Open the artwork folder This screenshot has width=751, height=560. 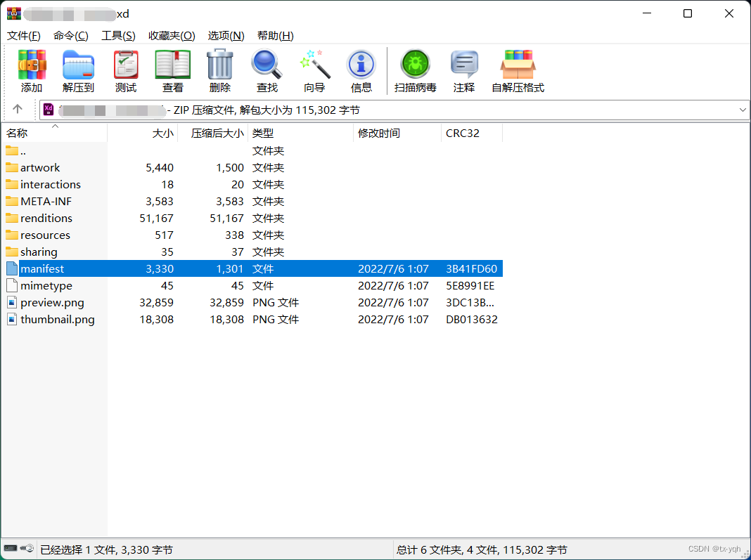point(41,167)
